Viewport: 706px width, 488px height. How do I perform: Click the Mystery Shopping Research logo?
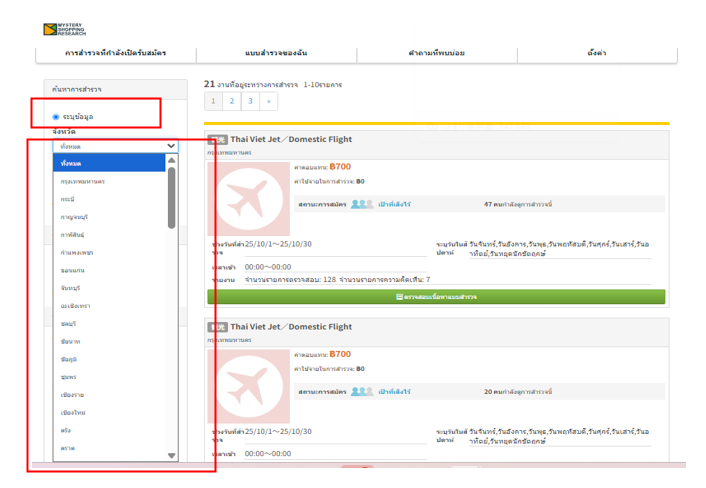(64, 29)
